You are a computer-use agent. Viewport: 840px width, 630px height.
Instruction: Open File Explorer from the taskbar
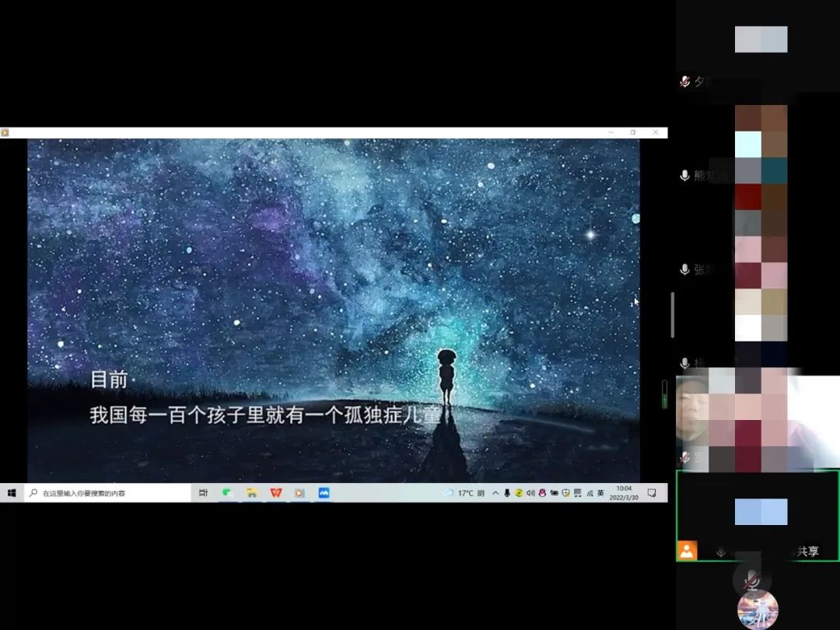click(252, 493)
